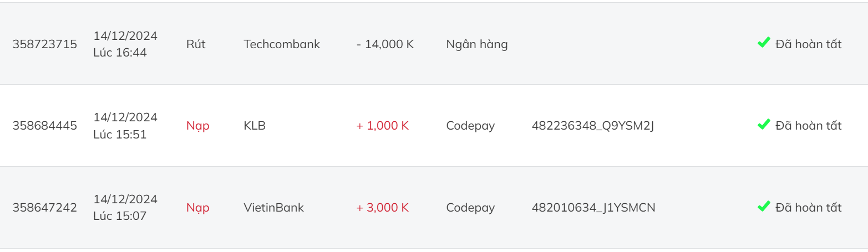Click Đã hoàn tất status for KLB

coord(809,126)
